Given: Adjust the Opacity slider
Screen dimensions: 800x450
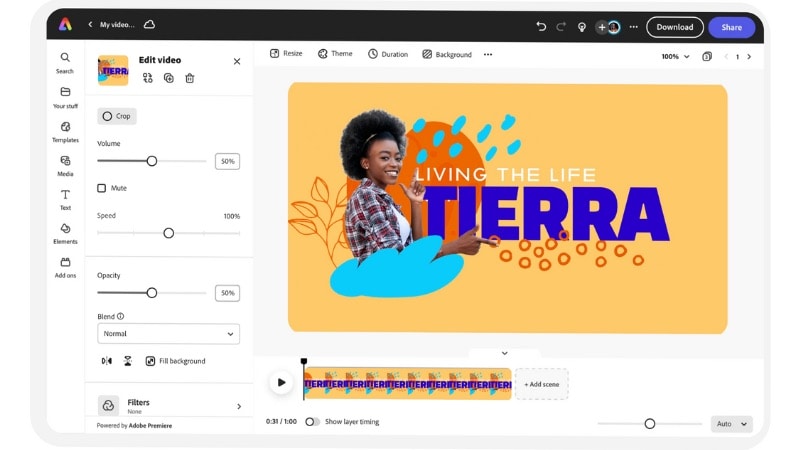Looking at the screenshot, I should coord(152,292).
